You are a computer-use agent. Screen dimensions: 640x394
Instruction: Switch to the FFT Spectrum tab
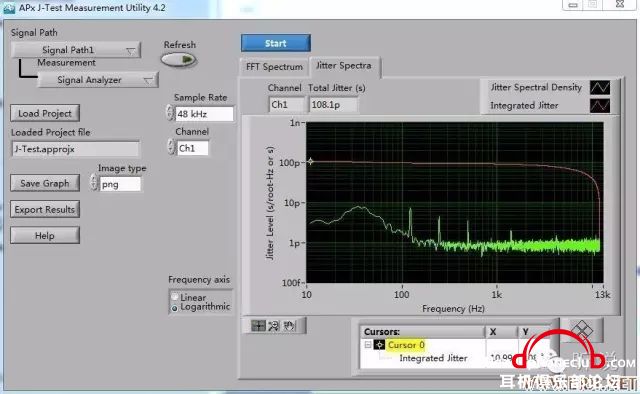tap(274, 67)
